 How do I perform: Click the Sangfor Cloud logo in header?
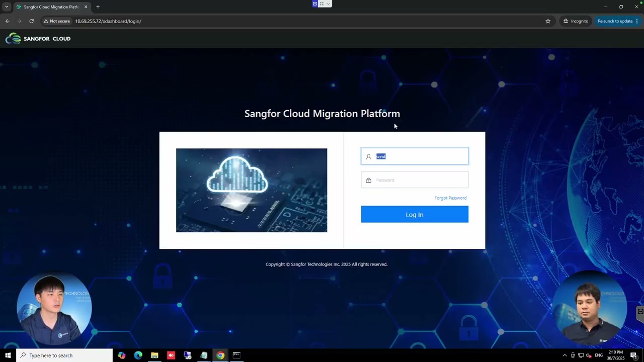click(x=38, y=39)
